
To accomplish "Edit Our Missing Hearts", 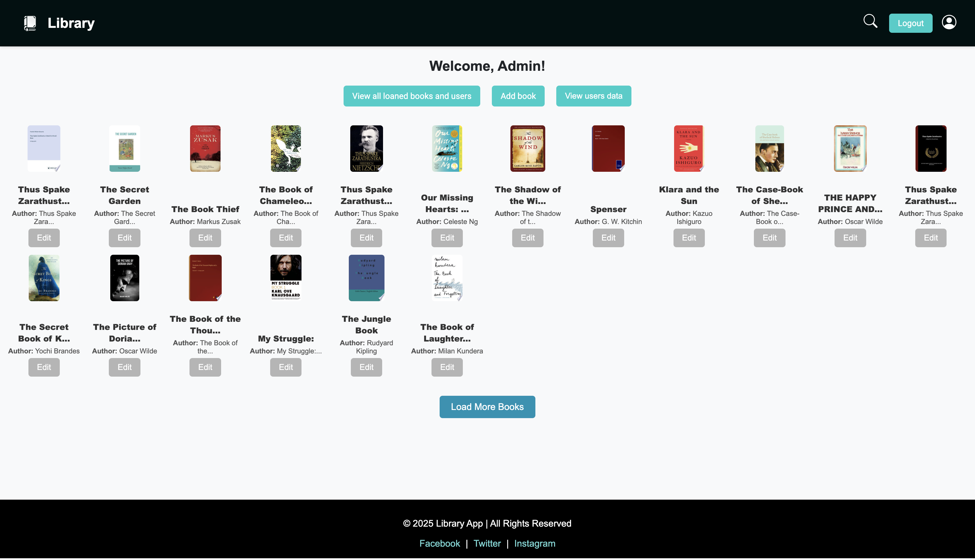I will [x=447, y=238].
